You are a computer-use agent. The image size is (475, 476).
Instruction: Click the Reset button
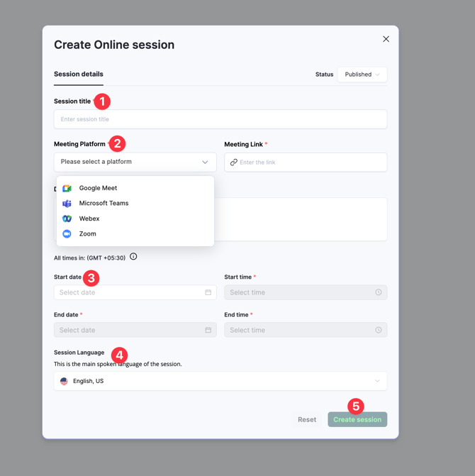pyautogui.click(x=307, y=419)
